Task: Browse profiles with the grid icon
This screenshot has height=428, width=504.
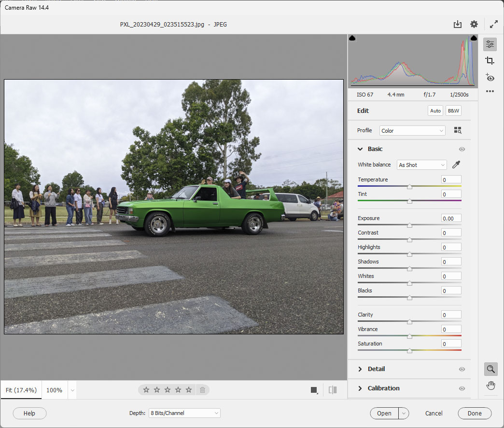Action: coord(458,130)
